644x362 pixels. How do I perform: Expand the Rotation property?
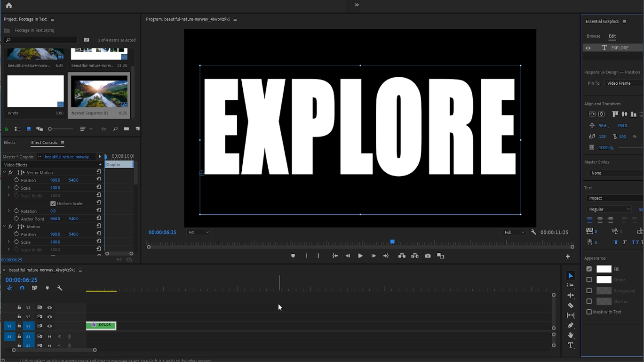[x=8, y=211]
